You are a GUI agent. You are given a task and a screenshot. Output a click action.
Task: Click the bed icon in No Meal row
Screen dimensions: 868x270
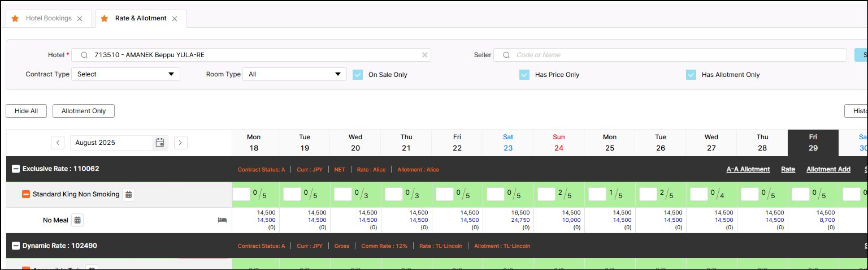click(222, 220)
